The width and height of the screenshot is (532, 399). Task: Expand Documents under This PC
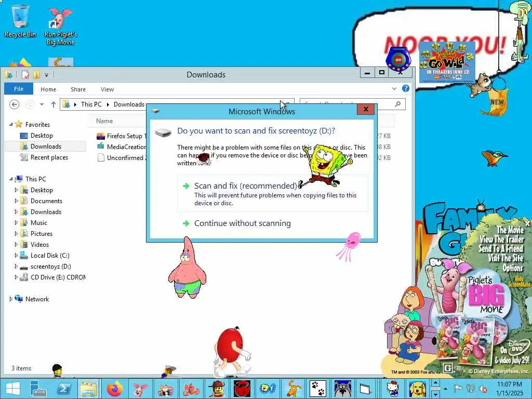click(16, 201)
